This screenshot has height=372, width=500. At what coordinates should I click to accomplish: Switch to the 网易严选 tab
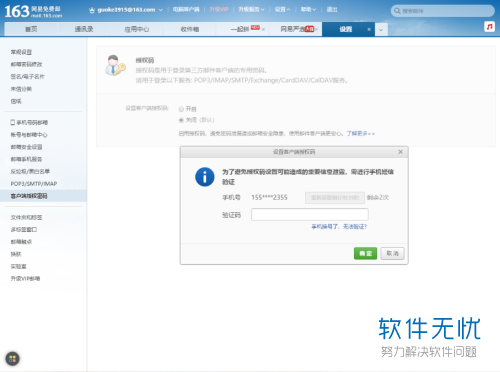click(293, 29)
